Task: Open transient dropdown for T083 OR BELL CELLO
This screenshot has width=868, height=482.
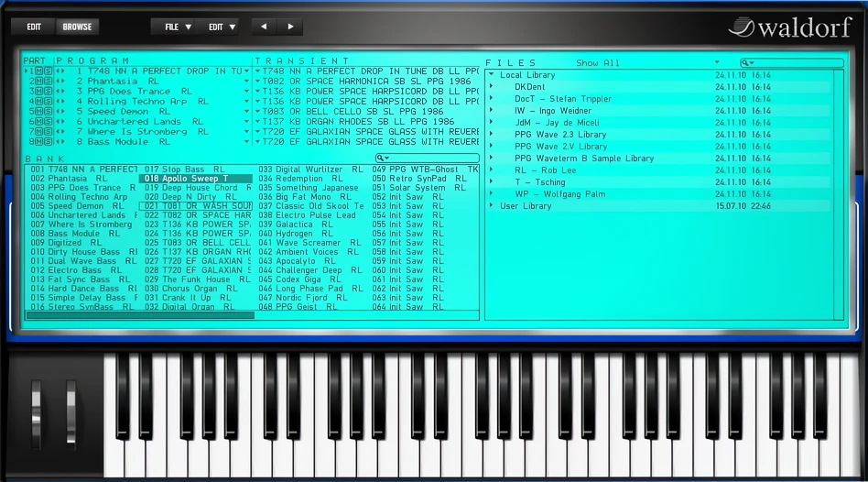Action: point(258,112)
